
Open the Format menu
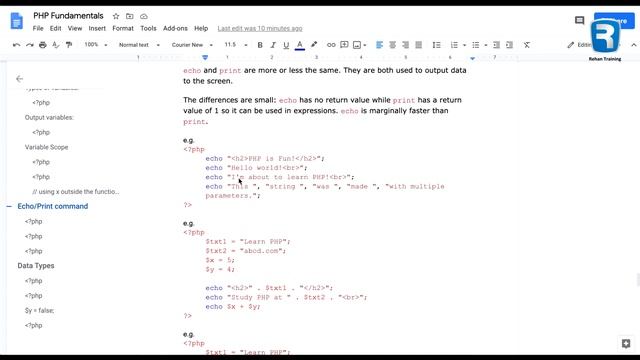pos(123,28)
